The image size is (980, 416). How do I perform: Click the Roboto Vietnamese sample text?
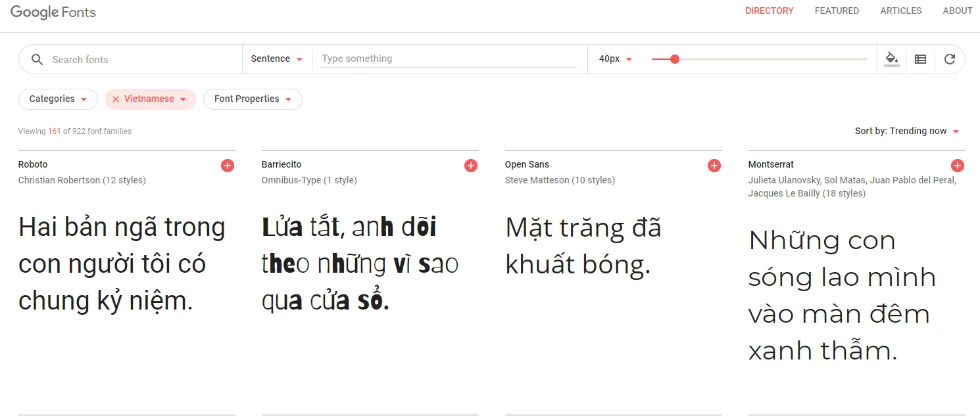122,264
